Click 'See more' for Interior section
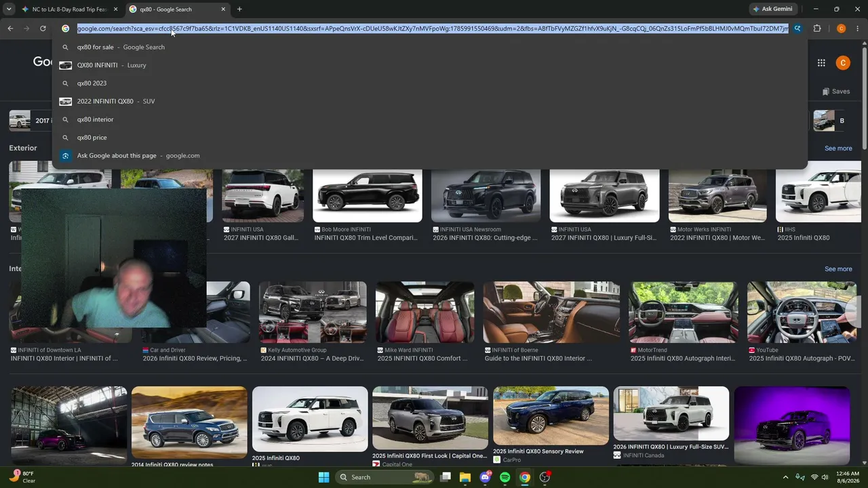Viewport: 868px width, 488px height. pos(838,269)
